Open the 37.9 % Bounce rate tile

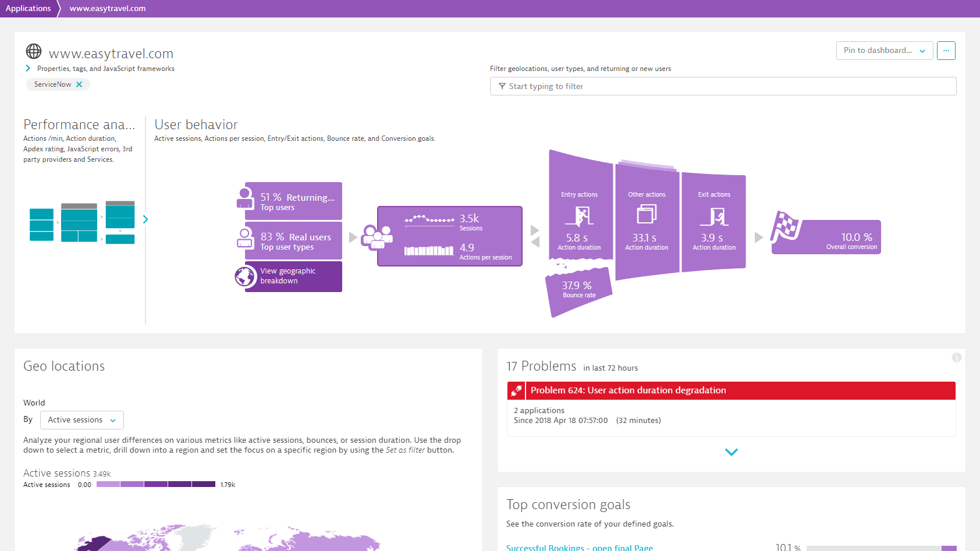578,291
